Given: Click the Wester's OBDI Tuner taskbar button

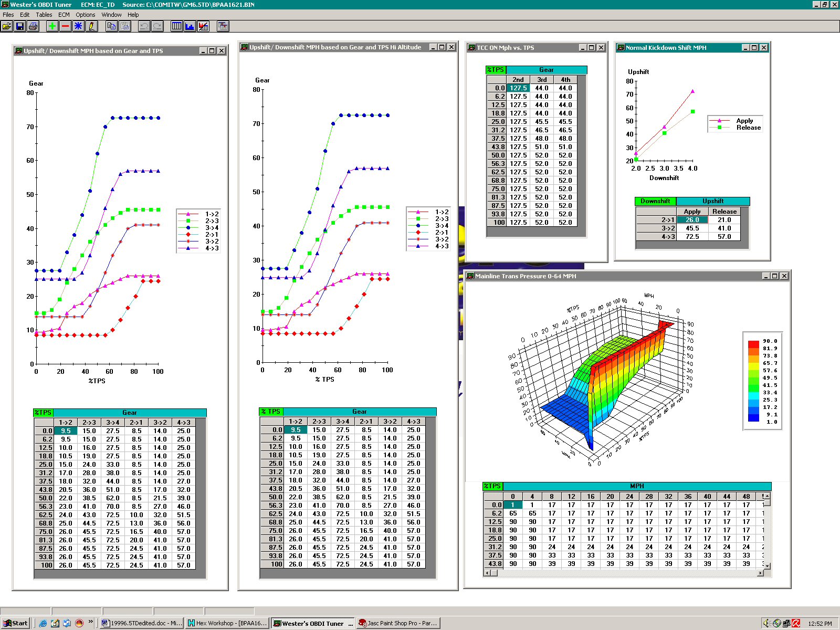Looking at the screenshot, I should 313,623.
